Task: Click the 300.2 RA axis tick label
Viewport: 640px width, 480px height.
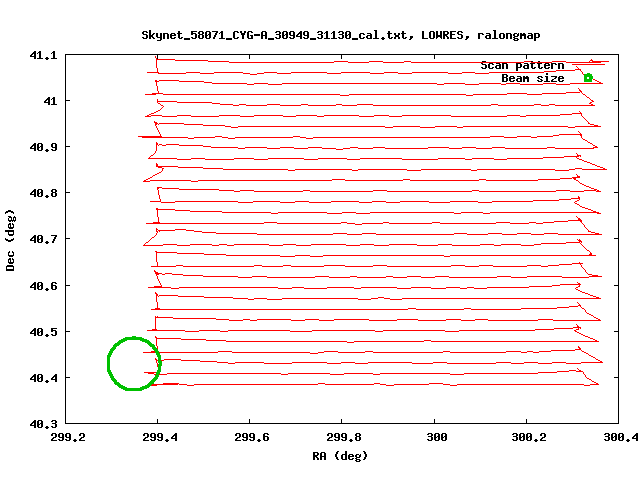Action: click(529, 437)
